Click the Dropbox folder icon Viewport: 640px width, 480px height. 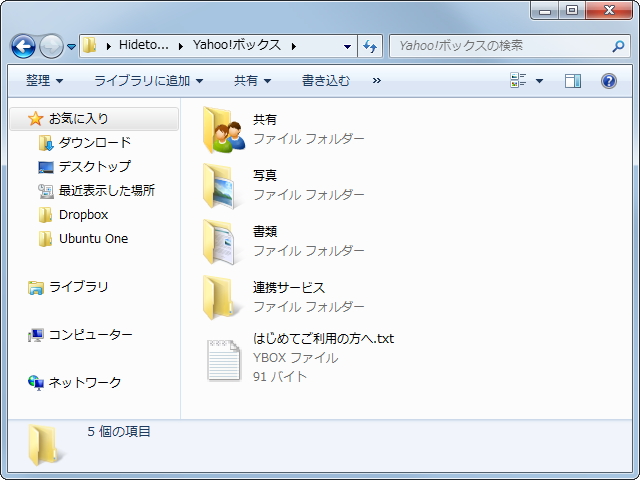pyautogui.click(x=45, y=215)
